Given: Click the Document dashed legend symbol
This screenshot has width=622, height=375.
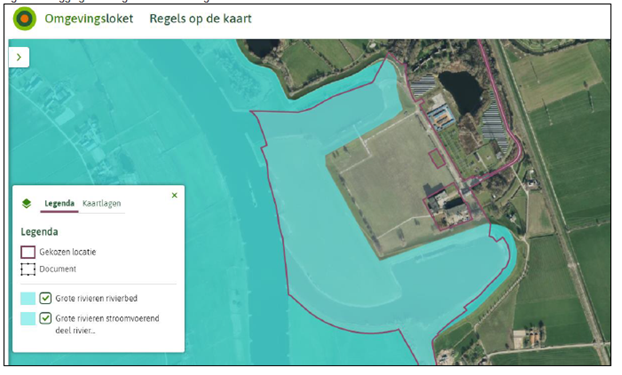Looking at the screenshot, I should pyautogui.click(x=28, y=269).
